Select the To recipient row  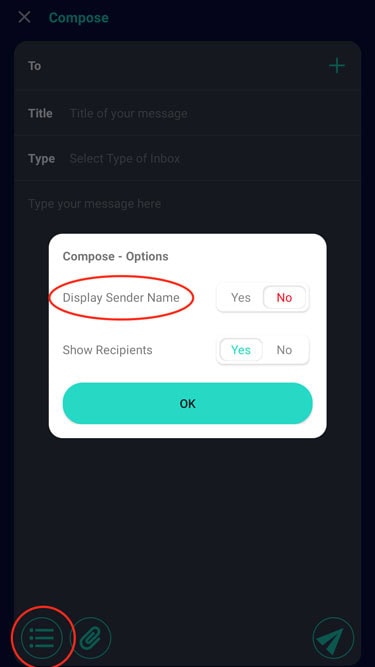click(188, 66)
